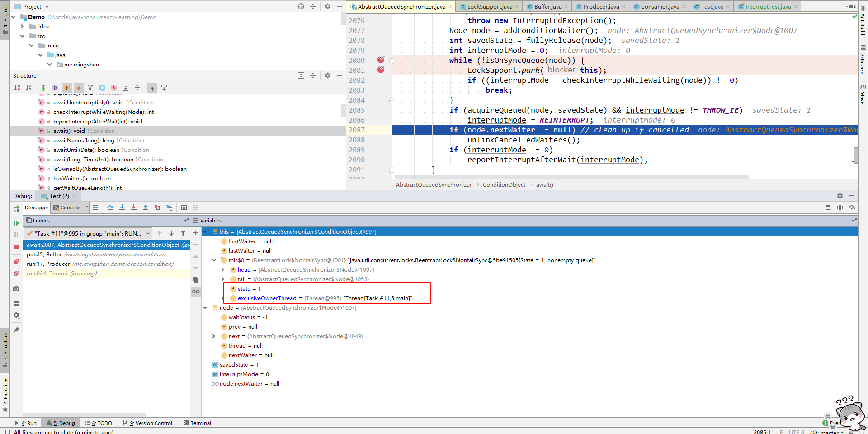Open Version Control tool window
Viewport: 868px width, 434px height.
coord(148,423)
